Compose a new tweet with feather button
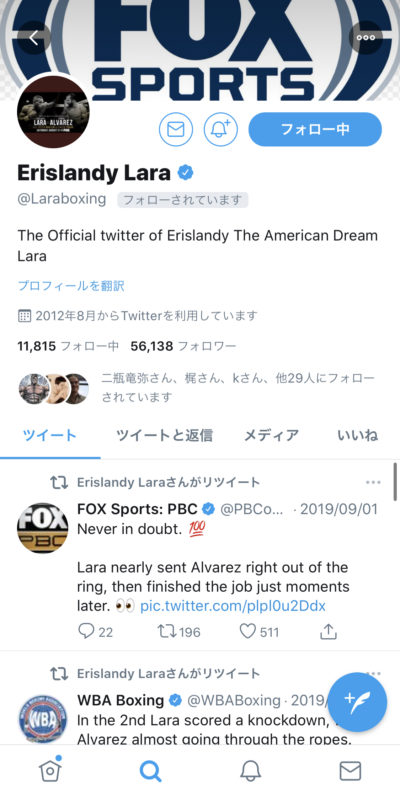This screenshot has height=811, width=400. click(x=357, y=702)
